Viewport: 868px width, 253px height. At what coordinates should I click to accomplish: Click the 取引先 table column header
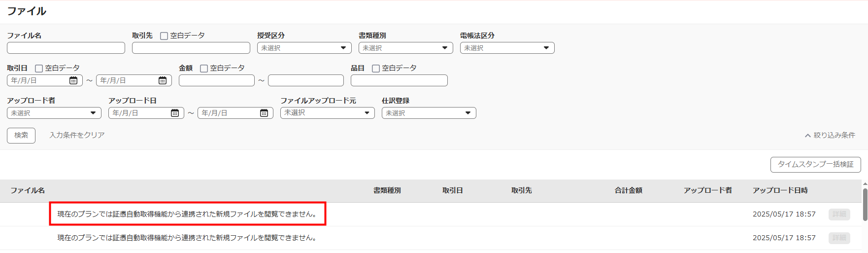coord(522,190)
